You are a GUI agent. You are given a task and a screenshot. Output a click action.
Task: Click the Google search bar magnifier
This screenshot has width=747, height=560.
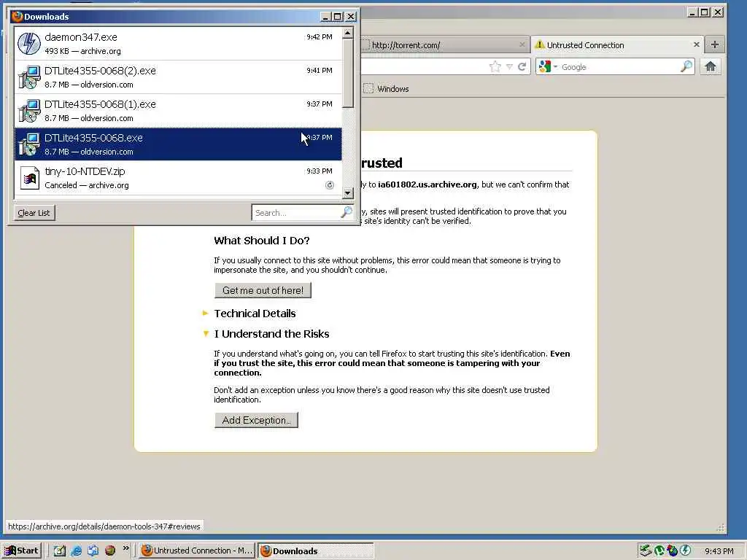(x=686, y=66)
